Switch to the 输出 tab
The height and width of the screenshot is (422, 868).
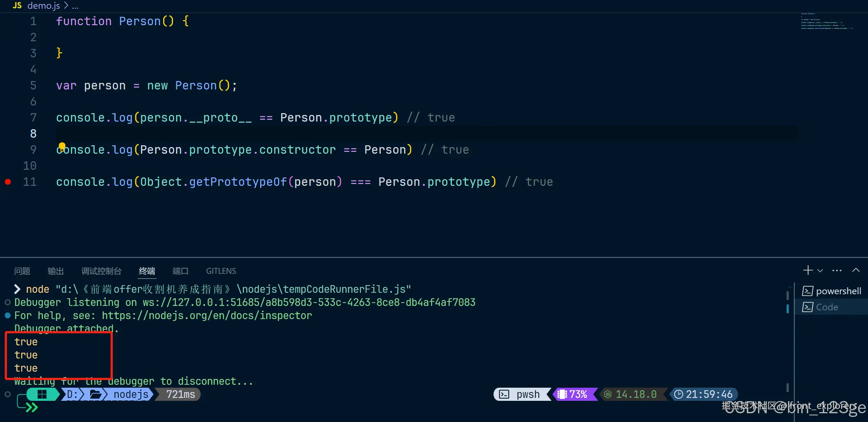click(x=55, y=271)
